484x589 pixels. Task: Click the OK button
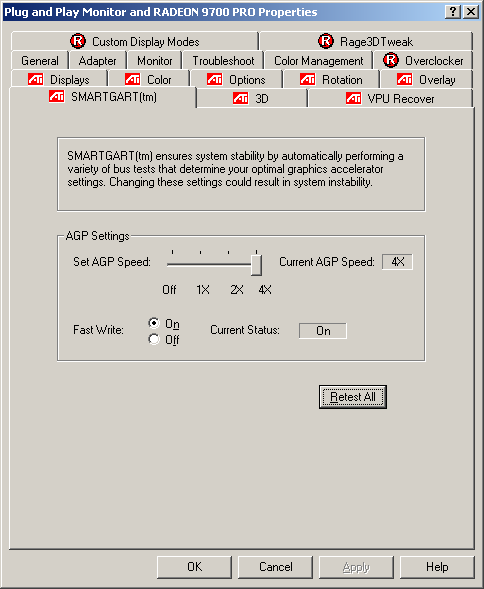194,567
